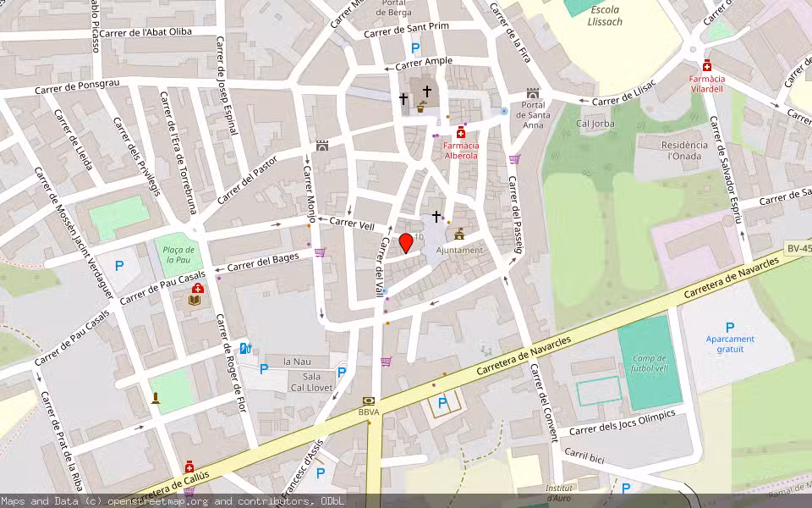Select parking icon beside Plaça de la Pau
The height and width of the screenshot is (508, 812).
click(x=119, y=266)
